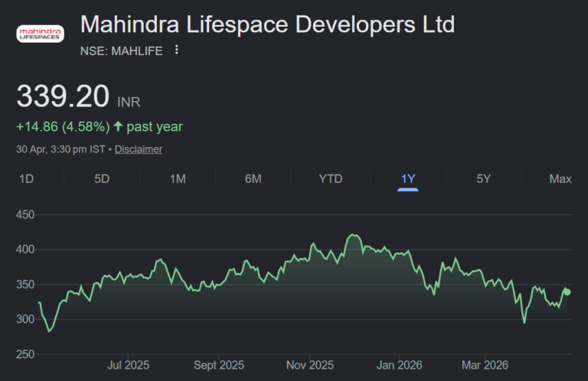Click the 350 y-axis label
Viewport: 588px width, 381px height.
[x=25, y=285]
